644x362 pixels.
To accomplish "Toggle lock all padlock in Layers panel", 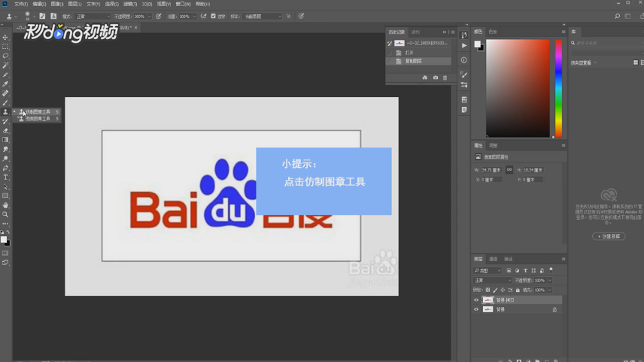I will pos(518,290).
